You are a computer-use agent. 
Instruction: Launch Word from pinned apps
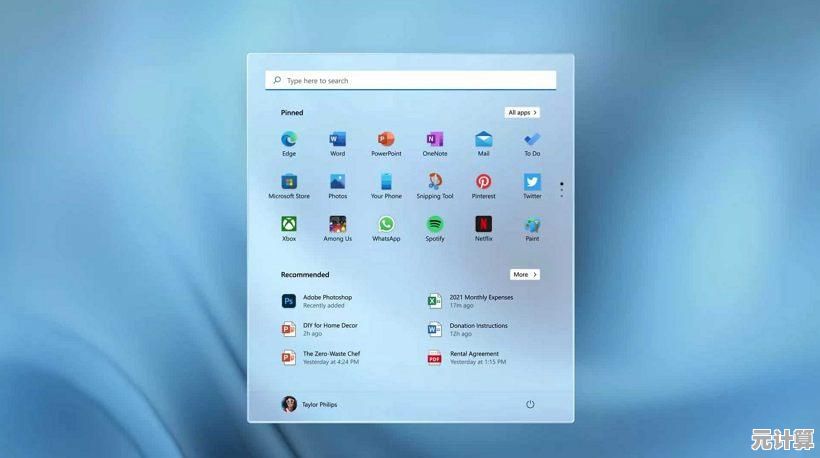pos(337,143)
